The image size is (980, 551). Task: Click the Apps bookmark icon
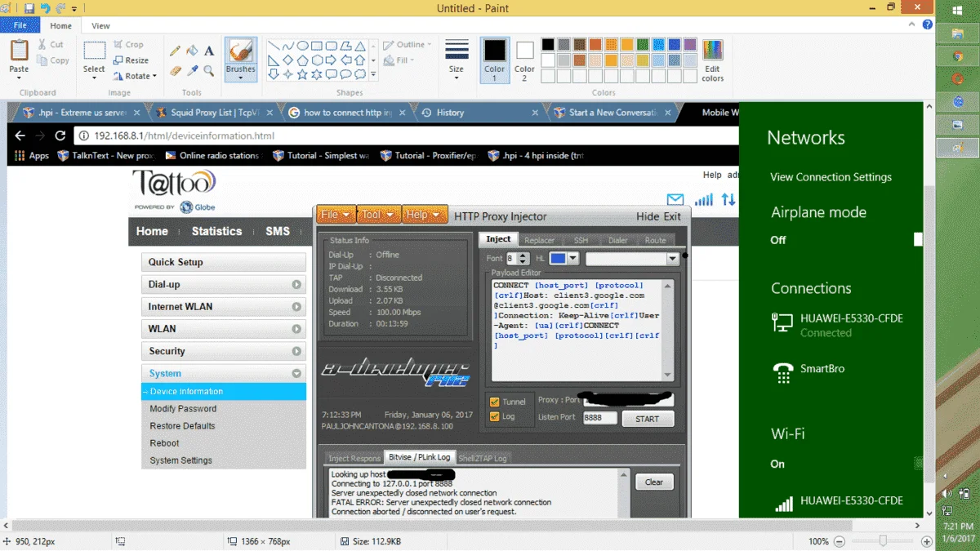click(20, 155)
